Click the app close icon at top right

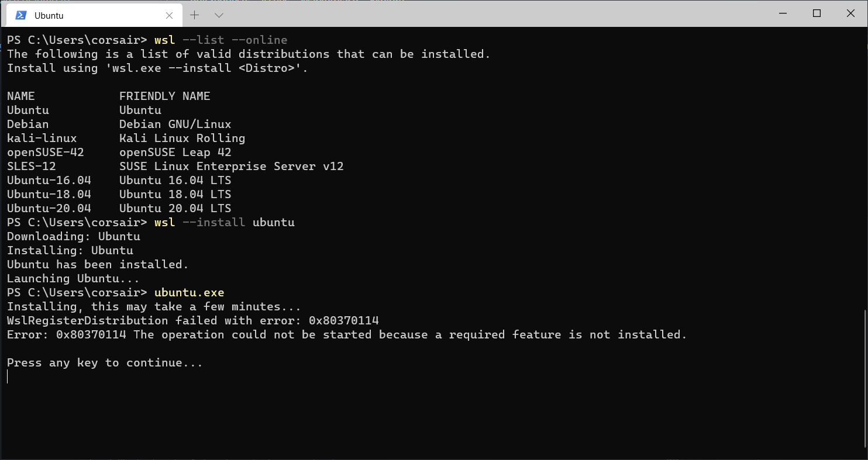point(850,13)
